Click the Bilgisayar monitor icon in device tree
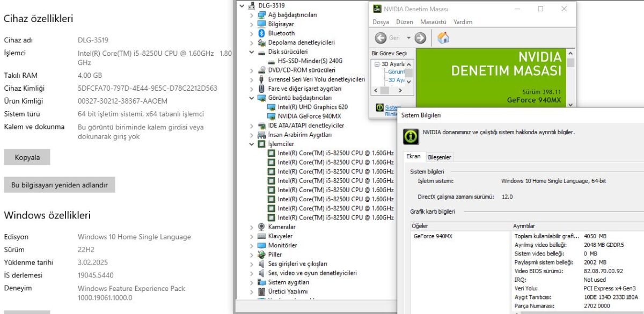644x314 pixels. (x=261, y=24)
